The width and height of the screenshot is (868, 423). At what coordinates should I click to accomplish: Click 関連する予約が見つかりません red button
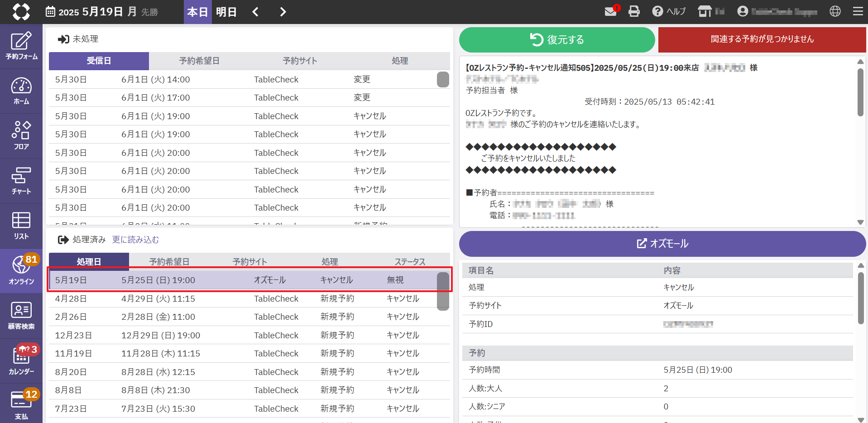(x=762, y=40)
